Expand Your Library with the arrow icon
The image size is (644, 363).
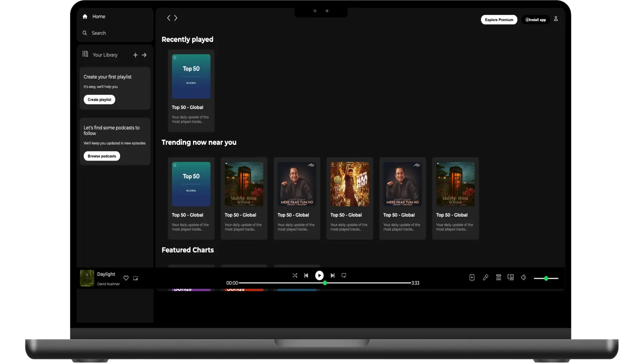point(144,55)
